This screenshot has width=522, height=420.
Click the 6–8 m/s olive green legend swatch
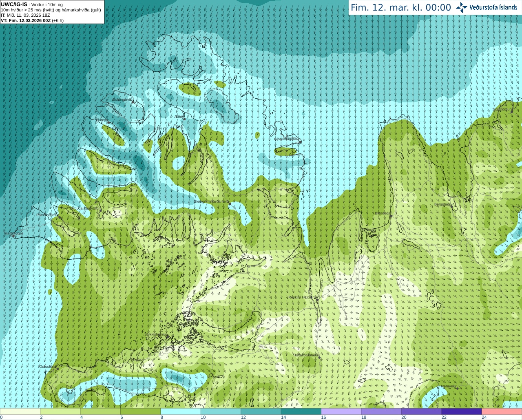pos(141,411)
